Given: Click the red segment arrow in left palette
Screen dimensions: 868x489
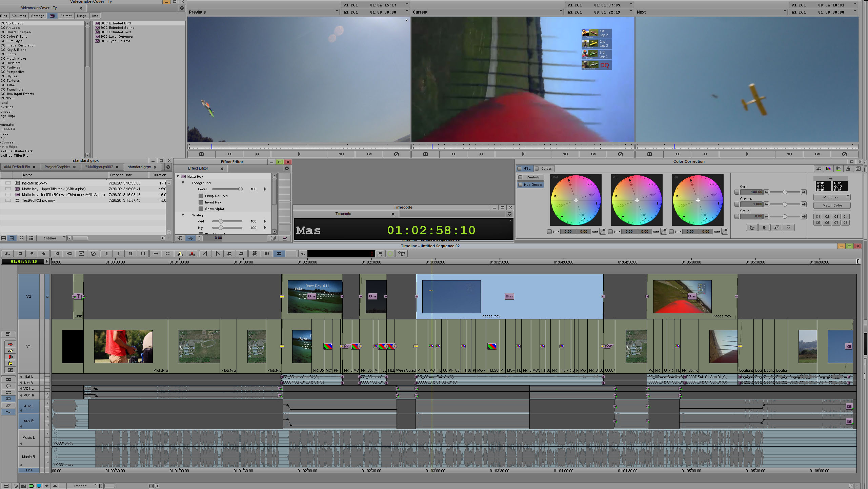Looking at the screenshot, I should 10,344.
